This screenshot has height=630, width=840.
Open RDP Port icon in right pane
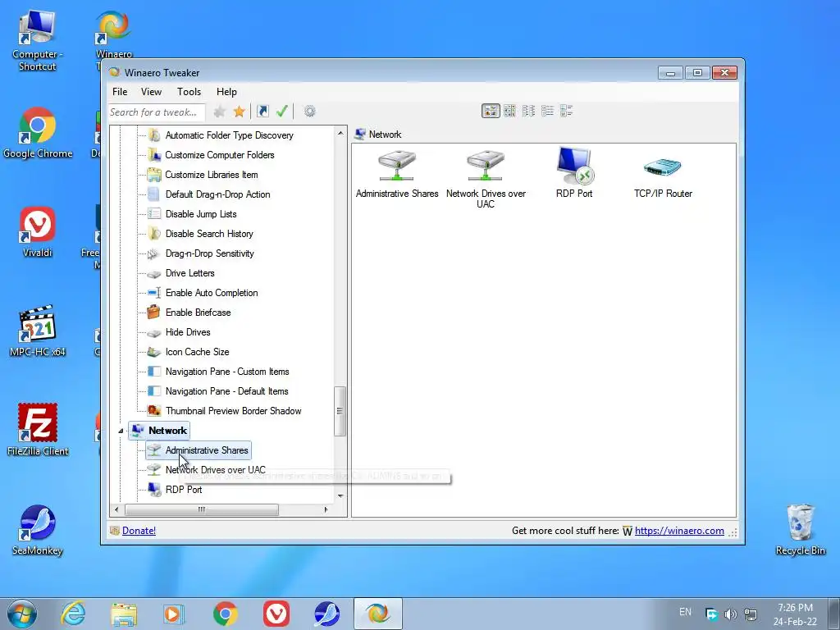tap(574, 173)
